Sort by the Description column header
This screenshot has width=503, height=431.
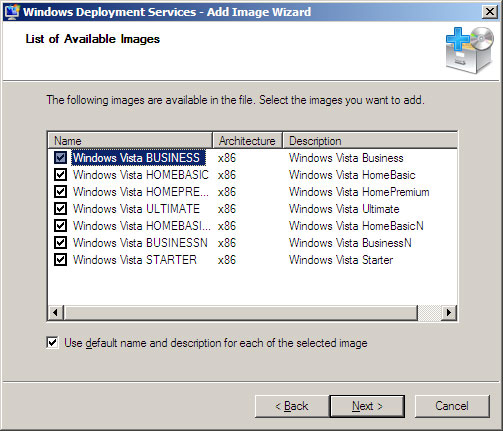pyautogui.click(x=370, y=141)
